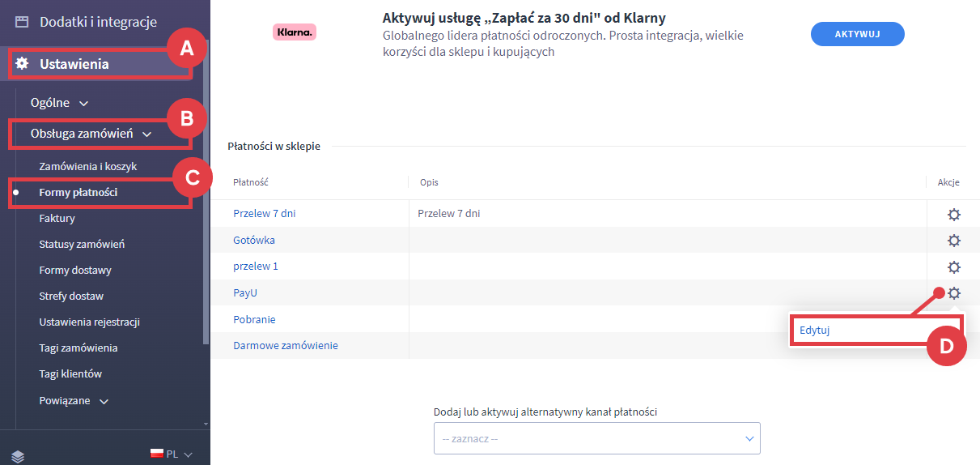980x465 pixels.
Task: Open Statusy zamówień settings page
Action: click(82, 244)
